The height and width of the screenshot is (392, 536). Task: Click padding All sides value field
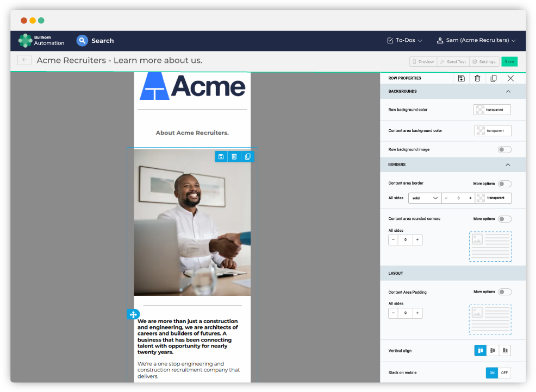(x=406, y=313)
